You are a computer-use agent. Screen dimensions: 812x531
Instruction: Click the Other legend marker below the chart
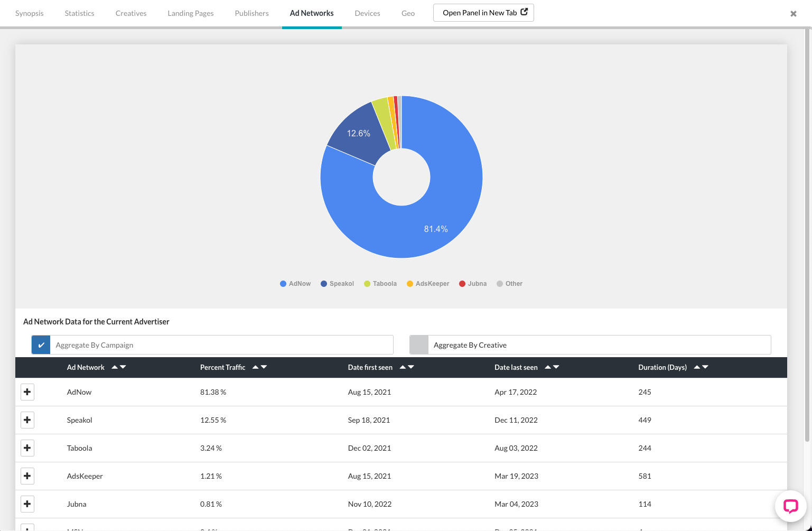499,283
